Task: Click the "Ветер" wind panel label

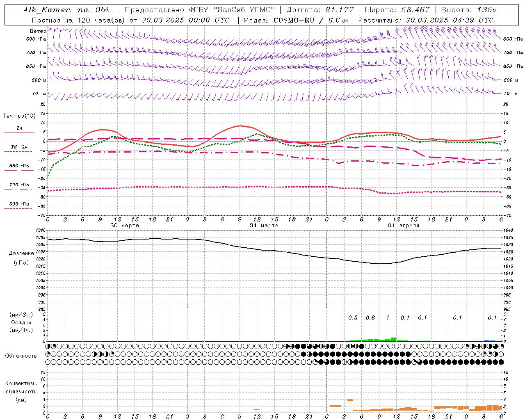Action: (x=38, y=31)
